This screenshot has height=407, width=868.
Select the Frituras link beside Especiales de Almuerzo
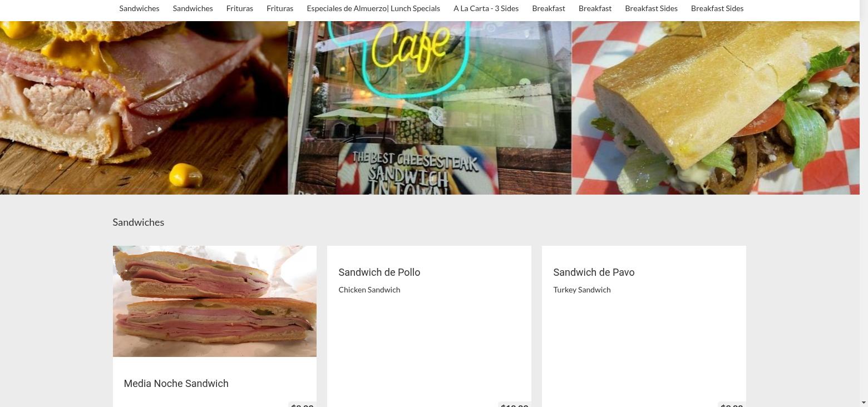[x=280, y=8]
